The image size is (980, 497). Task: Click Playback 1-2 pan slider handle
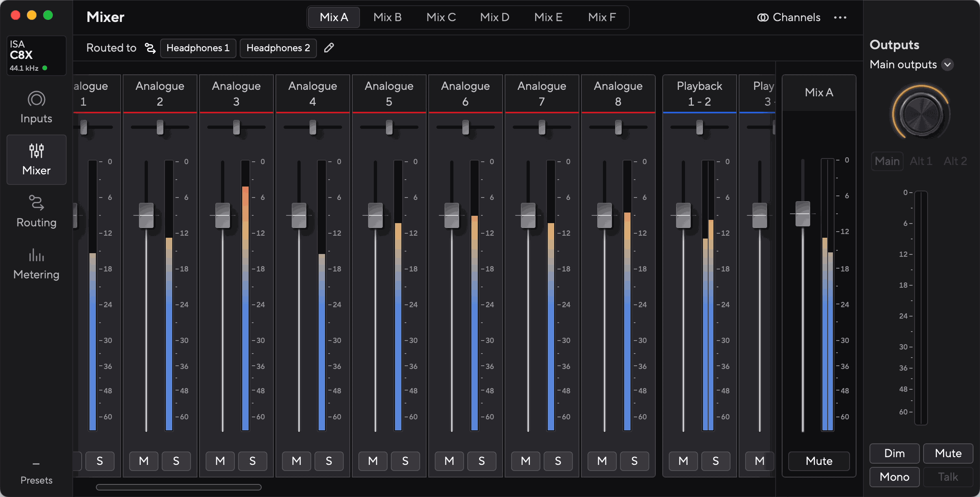(x=700, y=127)
